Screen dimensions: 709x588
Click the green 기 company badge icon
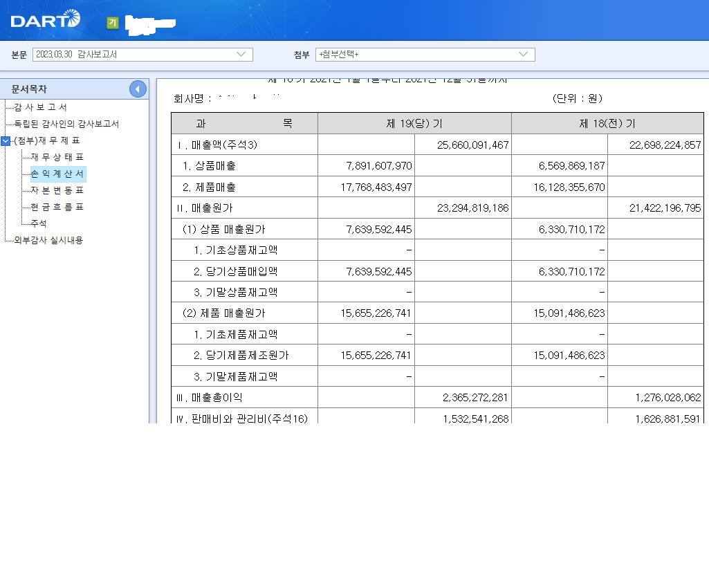tap(113, 23)
